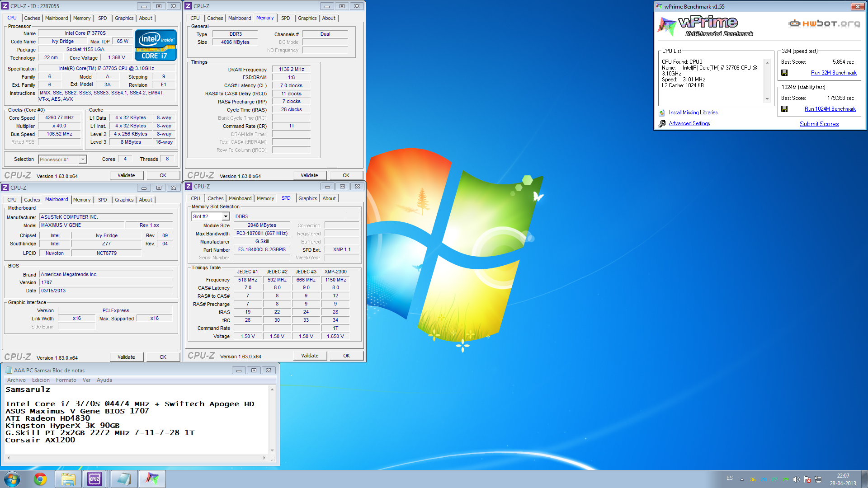
Task: Click Validate in CPU-Z ID 2787055
Action: click(x=126, y=175)
